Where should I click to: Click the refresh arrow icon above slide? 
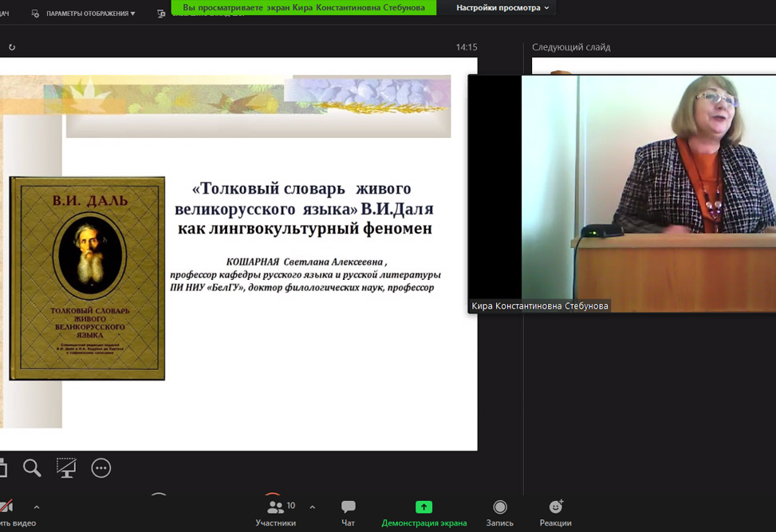tap(12, 48)
